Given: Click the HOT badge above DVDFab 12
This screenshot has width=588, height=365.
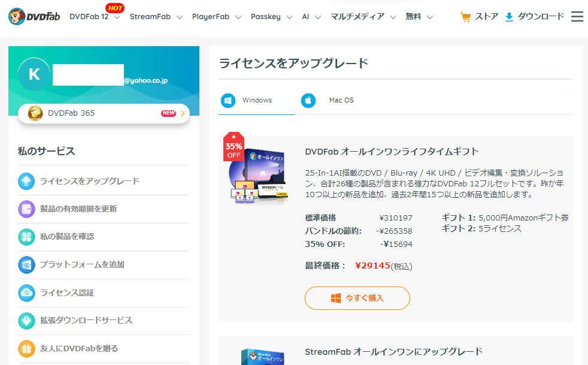Looking at the screenshot, I should click(x=115, y=8).
